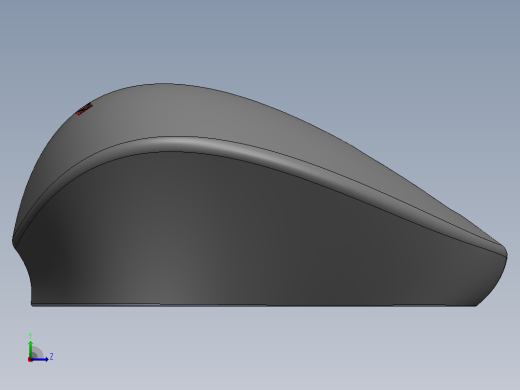Viewport: 520px width, 390px height.
Task: Click the Z label on axis triad
Action: pyautogui.click(x=52, y=357)
